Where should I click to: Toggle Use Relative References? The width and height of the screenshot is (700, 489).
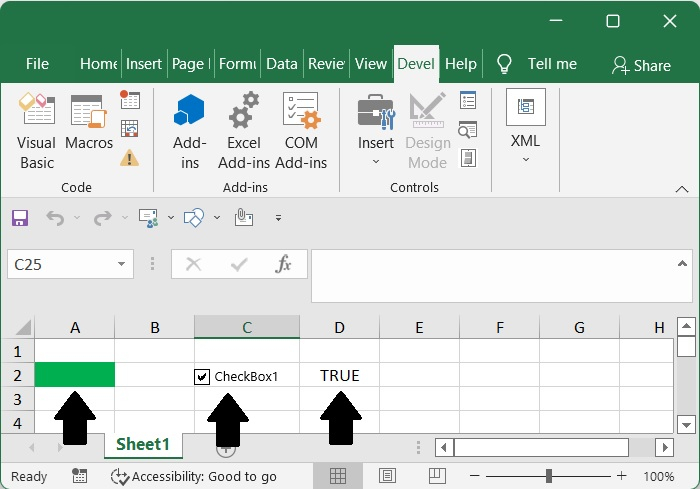pos(130,129)
